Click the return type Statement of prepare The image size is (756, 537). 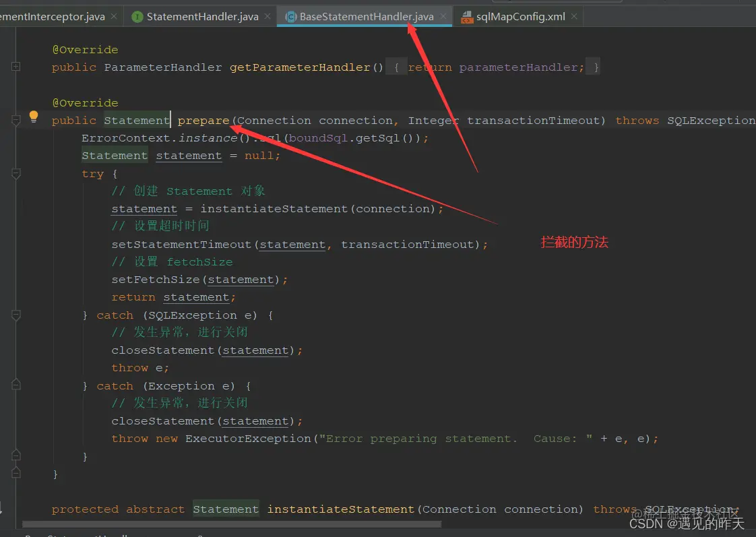[x=137, y=121]
